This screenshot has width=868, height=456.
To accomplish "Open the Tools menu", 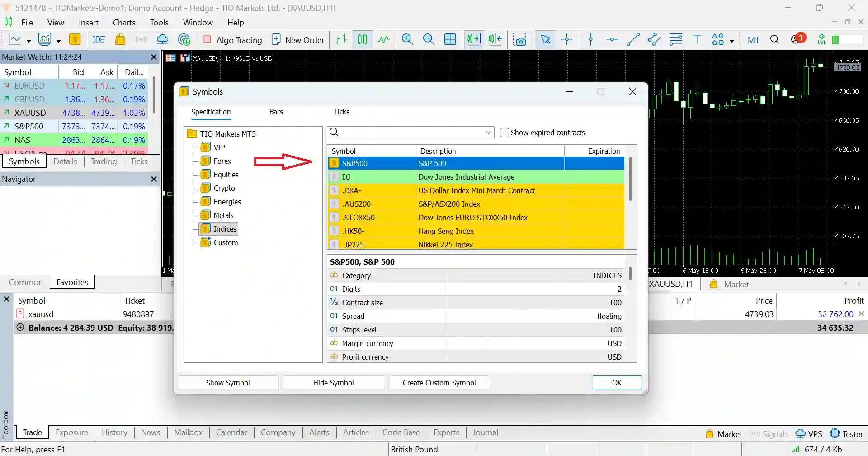I will (159, 22).
